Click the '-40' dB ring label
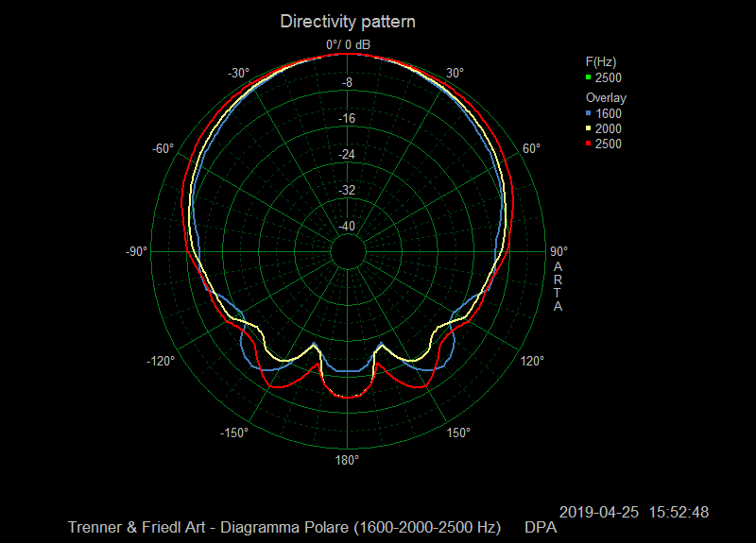 [x=347, y=226]
